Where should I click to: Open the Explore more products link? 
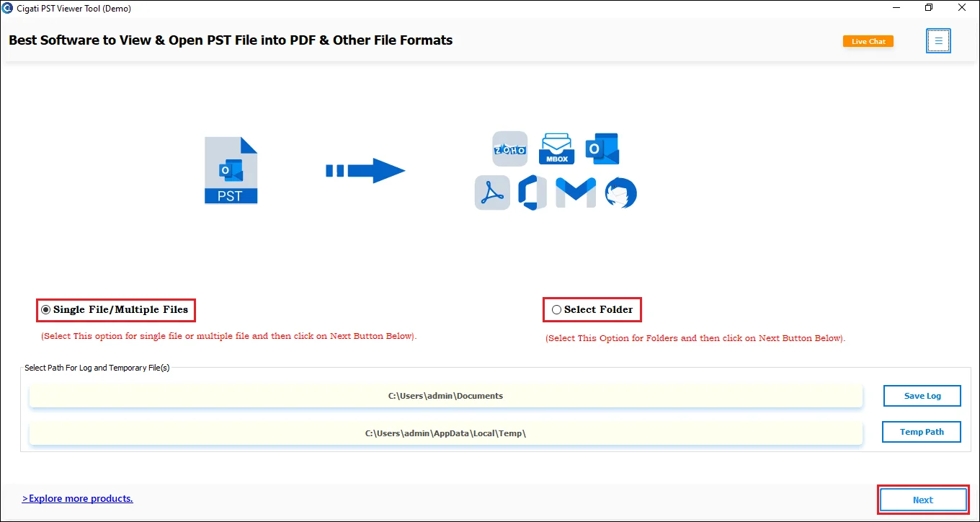(78, 498)
